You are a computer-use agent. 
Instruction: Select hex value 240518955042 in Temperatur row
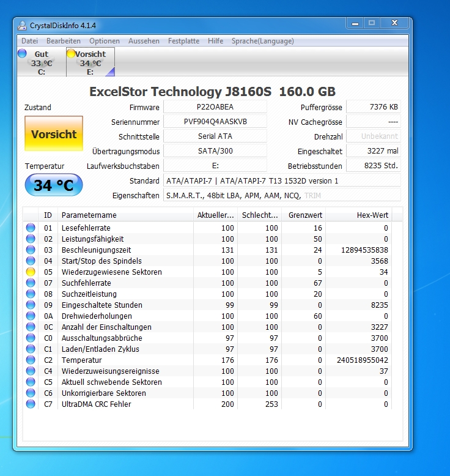363,360
